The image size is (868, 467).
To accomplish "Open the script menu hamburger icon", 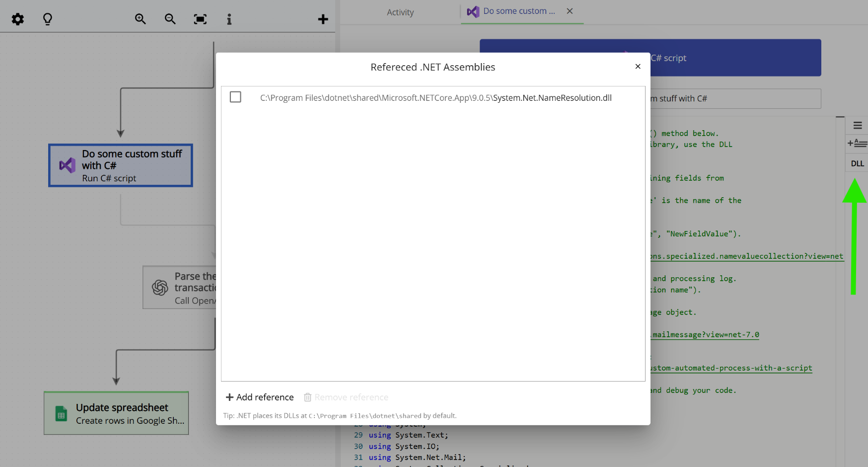I will point(857,125).
